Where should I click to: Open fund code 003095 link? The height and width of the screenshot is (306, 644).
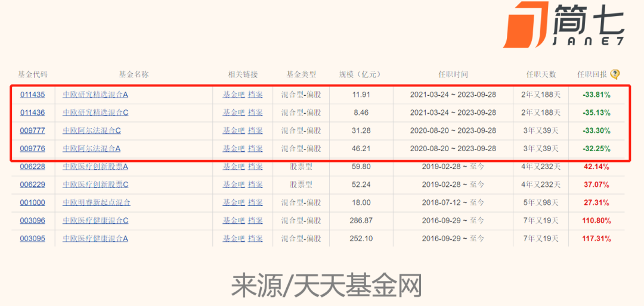(x=32, y=239)
